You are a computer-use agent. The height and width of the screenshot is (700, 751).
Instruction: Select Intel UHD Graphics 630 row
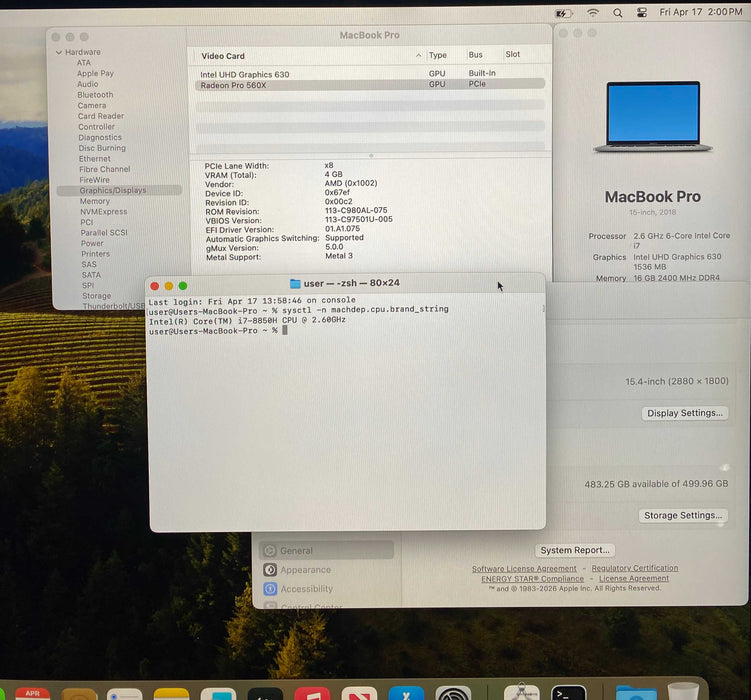pyautogui.click(x=370, y=74)
